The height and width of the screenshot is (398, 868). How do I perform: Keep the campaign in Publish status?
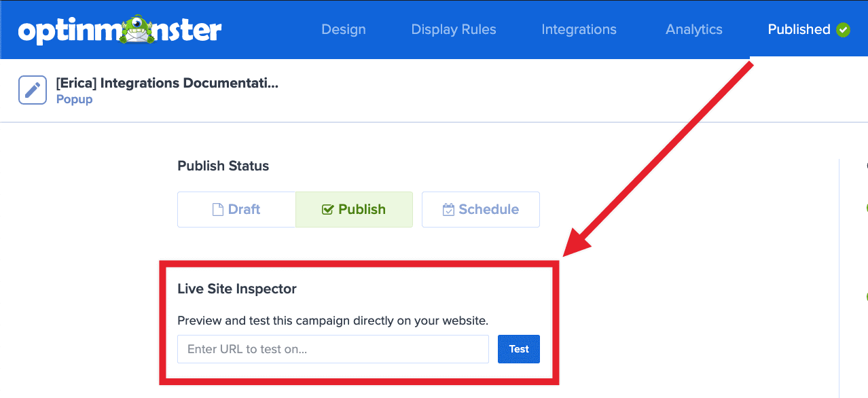click(354, 209)
